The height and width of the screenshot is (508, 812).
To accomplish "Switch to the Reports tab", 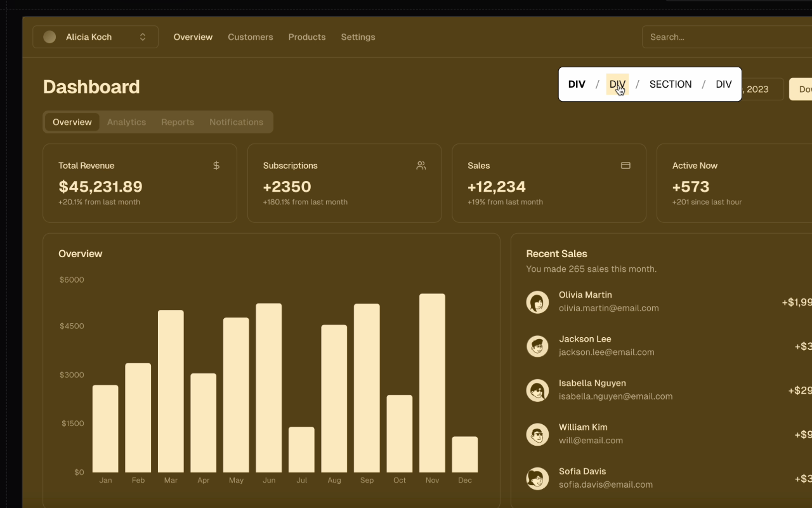I will 178,122.
